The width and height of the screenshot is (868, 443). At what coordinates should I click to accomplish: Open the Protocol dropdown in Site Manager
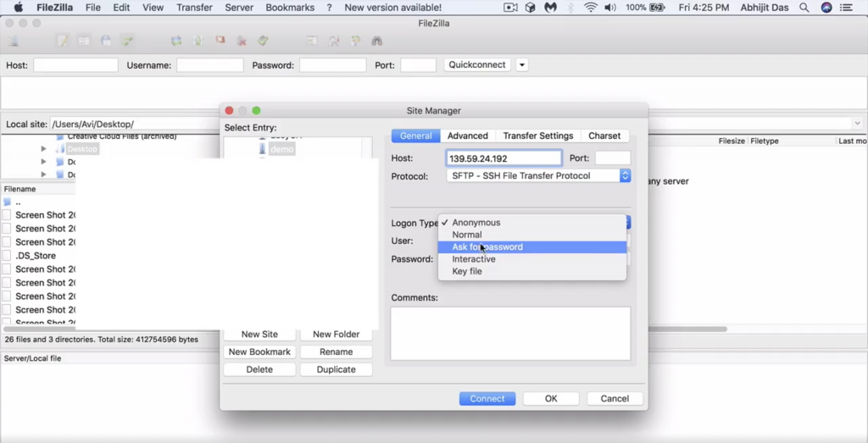[538, 176]
